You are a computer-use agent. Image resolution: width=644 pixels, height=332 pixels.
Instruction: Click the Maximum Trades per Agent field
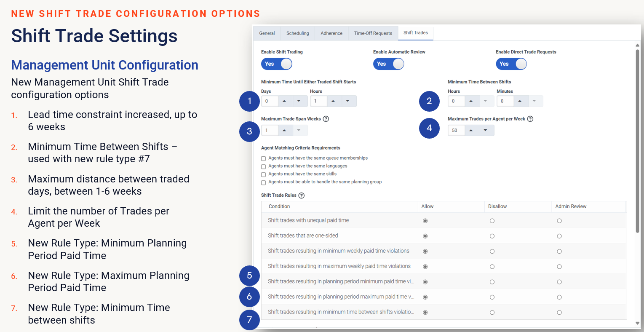click(456, 131)
